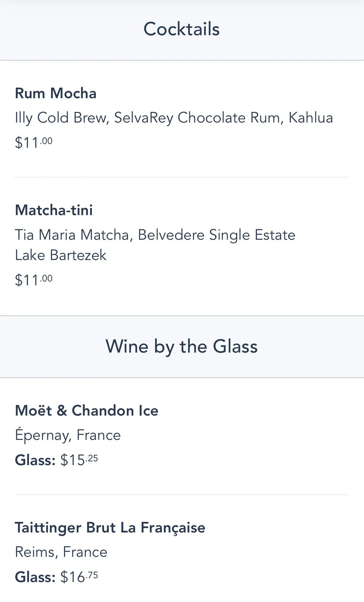
Task: Tap the Cocktails section header
Action: (182, 29)
